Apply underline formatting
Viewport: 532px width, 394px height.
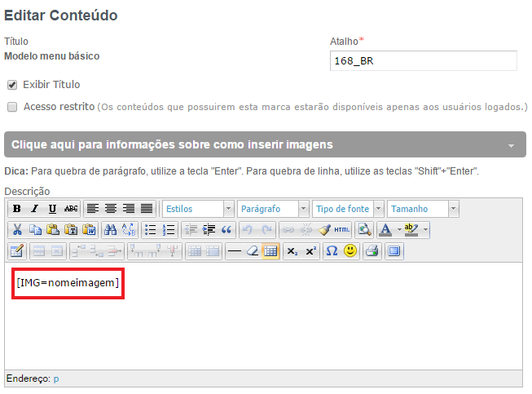tap(52, 209)
